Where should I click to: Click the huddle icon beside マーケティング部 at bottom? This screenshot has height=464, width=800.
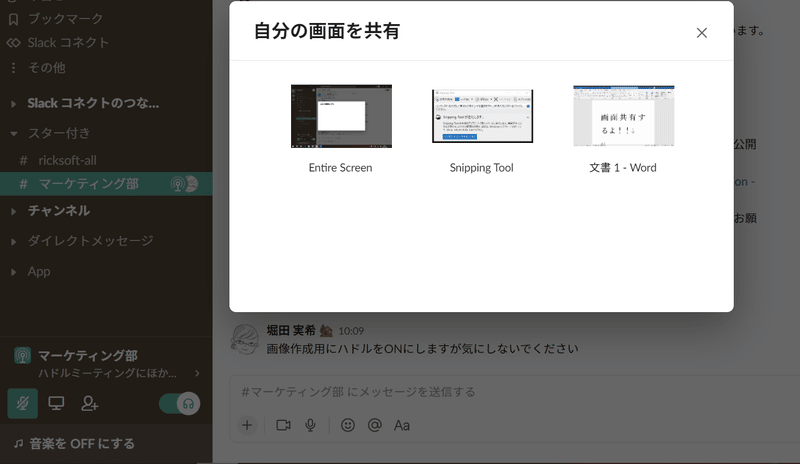tap(22, 355)
